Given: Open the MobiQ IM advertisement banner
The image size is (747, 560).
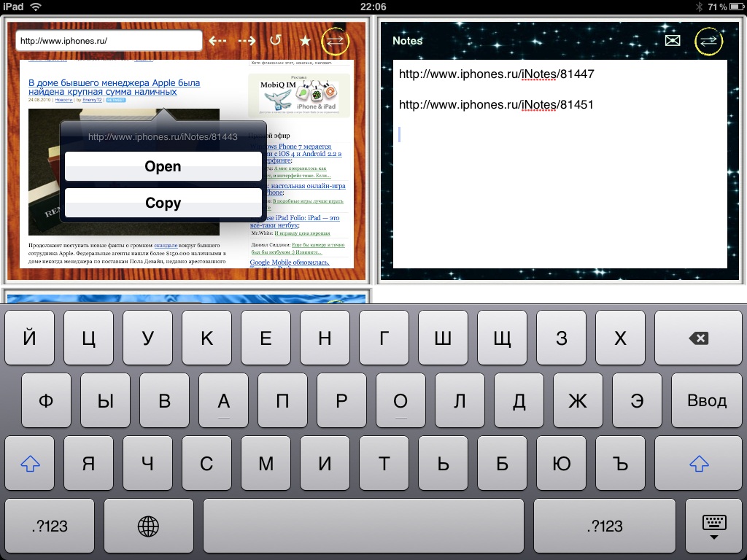Looking at the screenshot, I should pos(299,96).
